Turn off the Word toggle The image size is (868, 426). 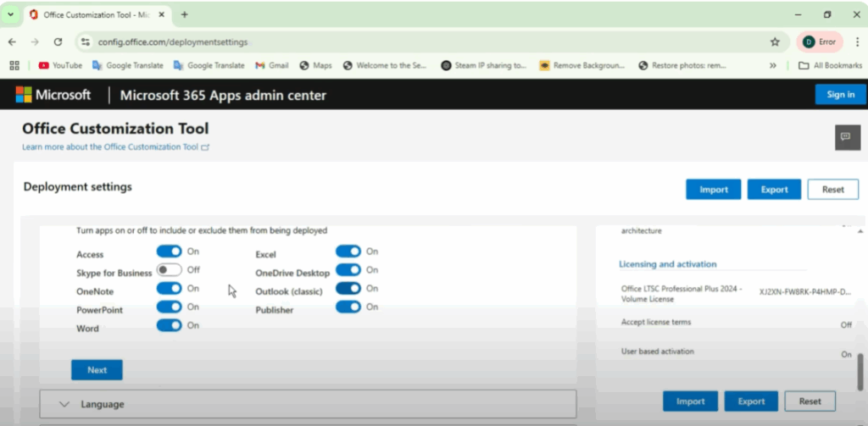coord(169,325)
